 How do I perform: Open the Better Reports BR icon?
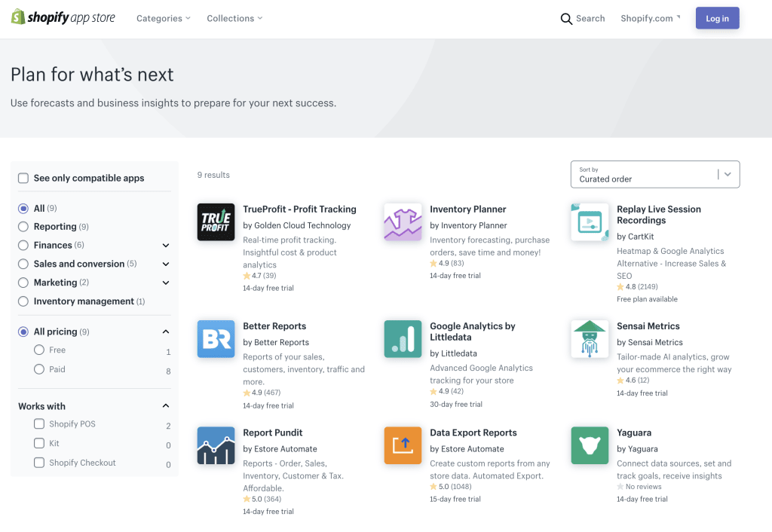[x=216, y=339]
